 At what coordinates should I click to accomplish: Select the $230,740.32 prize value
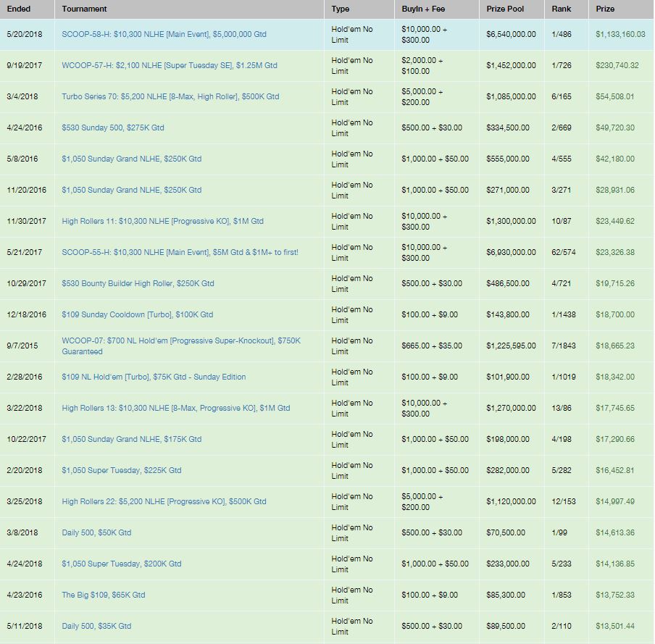click(x=617, y=66)
